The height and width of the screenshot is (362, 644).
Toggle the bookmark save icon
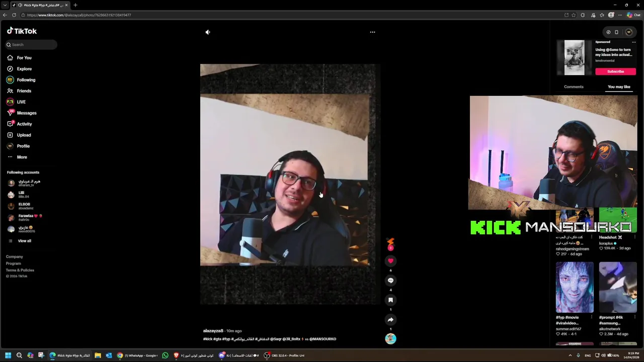(x=390, y=300)
